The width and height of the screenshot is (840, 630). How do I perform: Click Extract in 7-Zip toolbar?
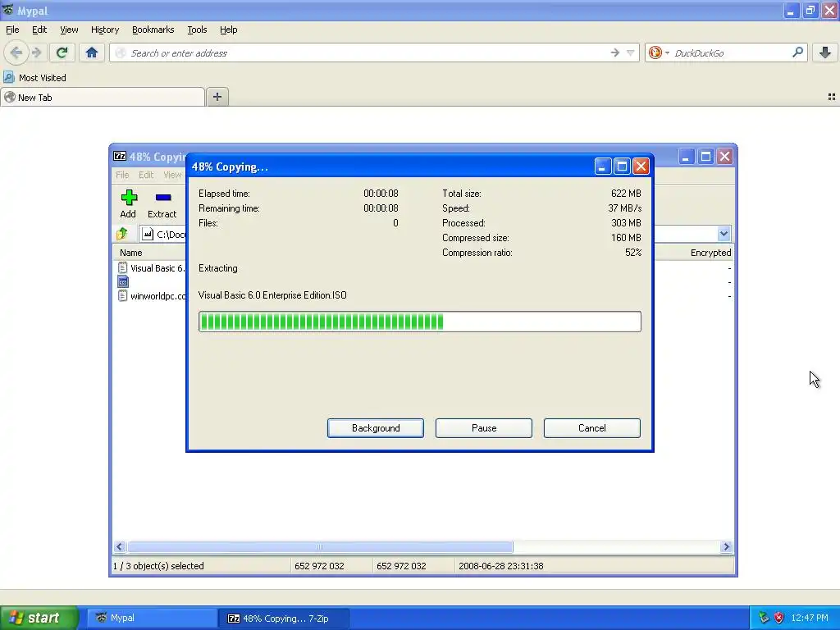162,203
